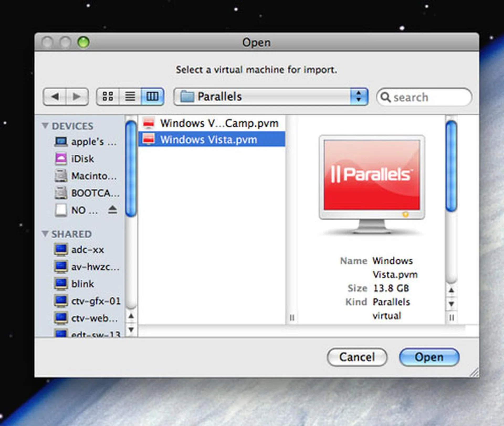Select the blink shared computer
Image resolution: width=504 pixels, height=426 pixels.
click(x=83, y=284)
